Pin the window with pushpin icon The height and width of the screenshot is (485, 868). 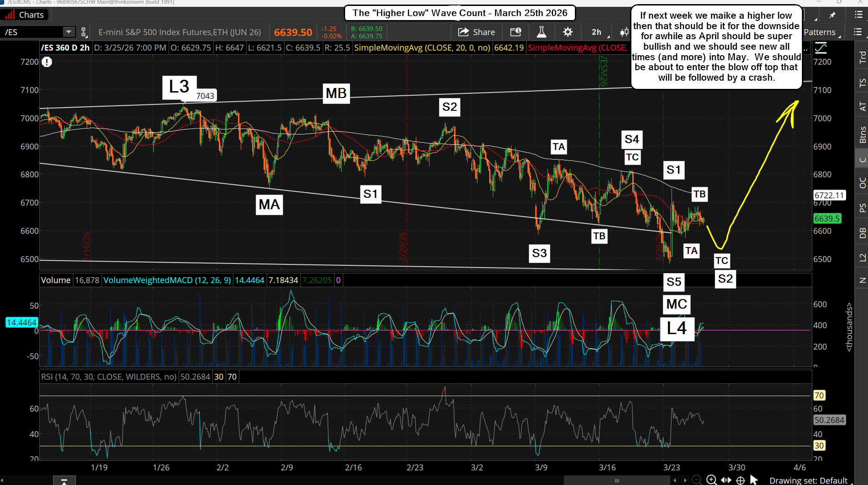click(832, 15)
